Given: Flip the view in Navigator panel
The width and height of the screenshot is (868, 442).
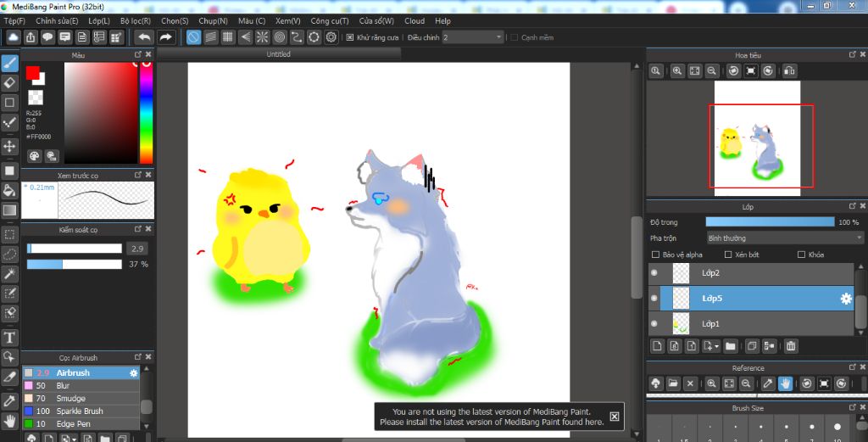Looking at the screenshot, I should click(x=789, y=71).
